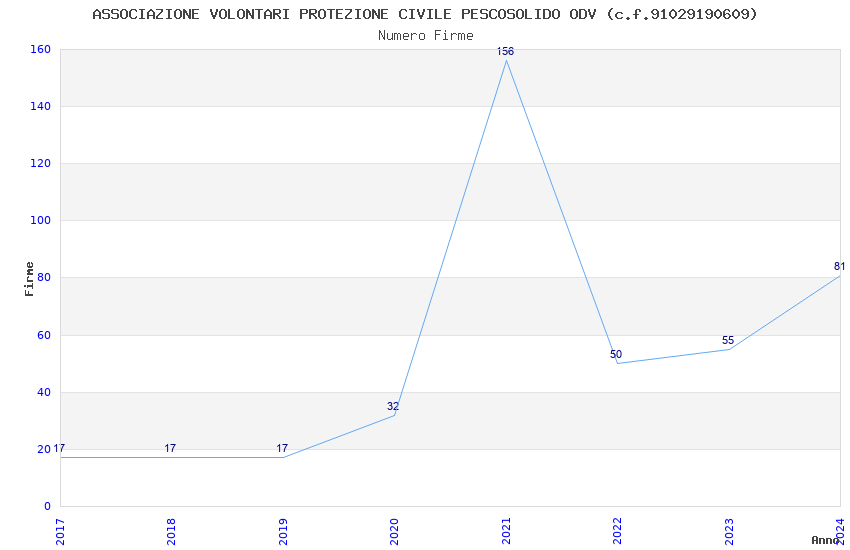Select the peak data label 156

pos(505,51)
